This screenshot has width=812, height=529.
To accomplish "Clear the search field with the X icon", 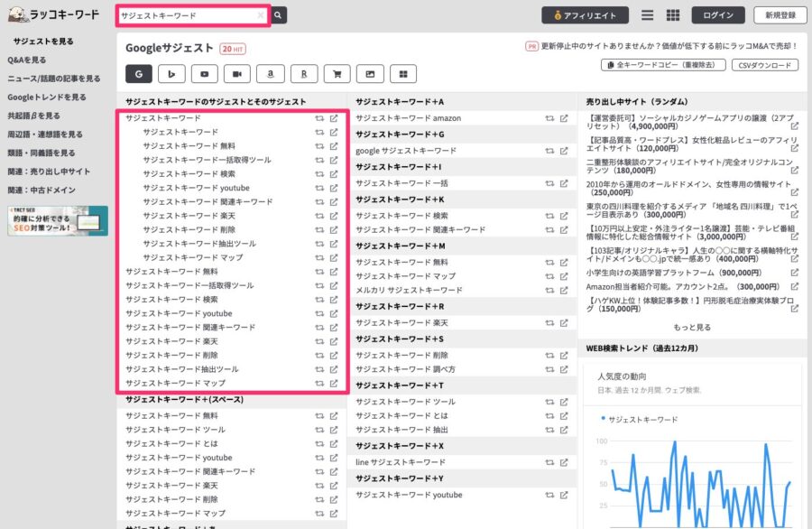I will (x=261, y=15).
